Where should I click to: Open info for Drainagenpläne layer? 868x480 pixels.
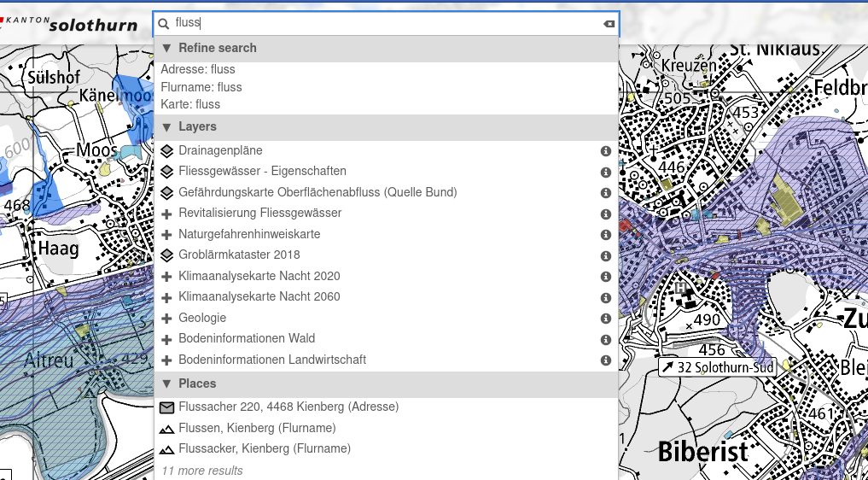point(606,151)
